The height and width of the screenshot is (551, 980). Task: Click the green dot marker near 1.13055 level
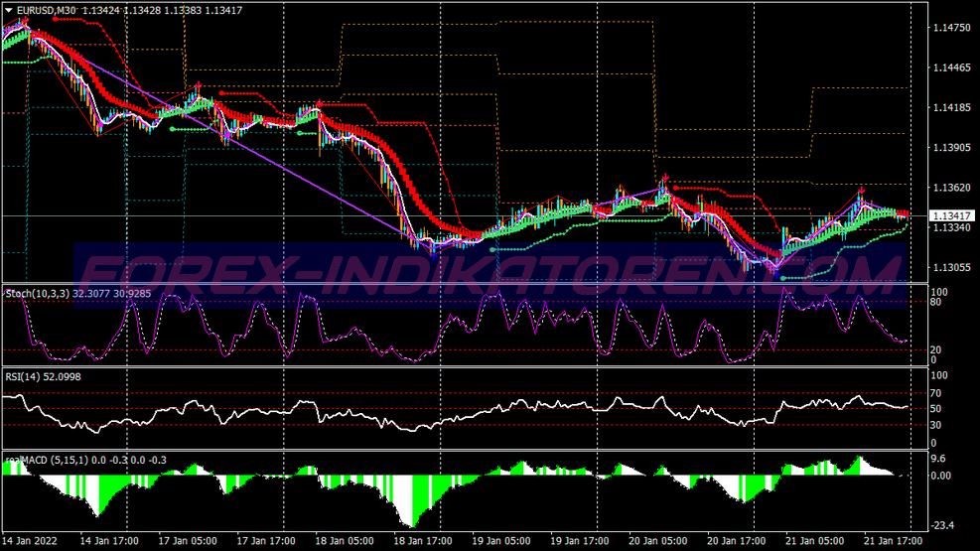point(783,278)
